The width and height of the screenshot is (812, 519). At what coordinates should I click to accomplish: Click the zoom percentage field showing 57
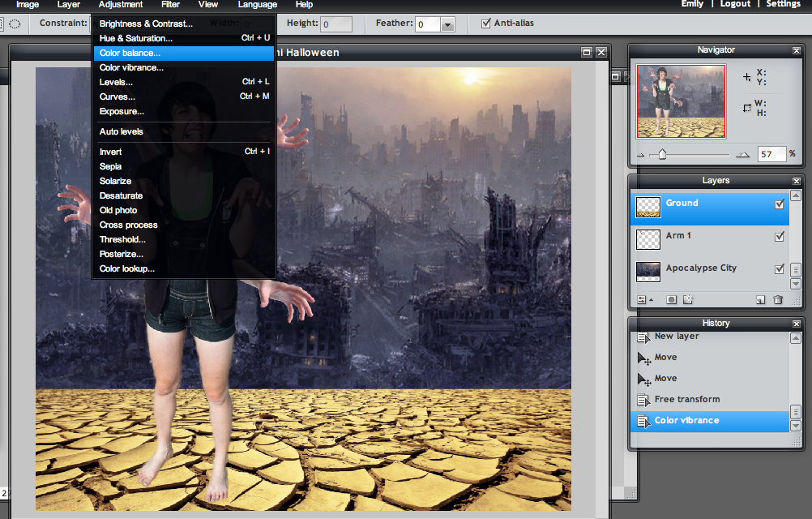pyautogui.click(x=771, y=154)
